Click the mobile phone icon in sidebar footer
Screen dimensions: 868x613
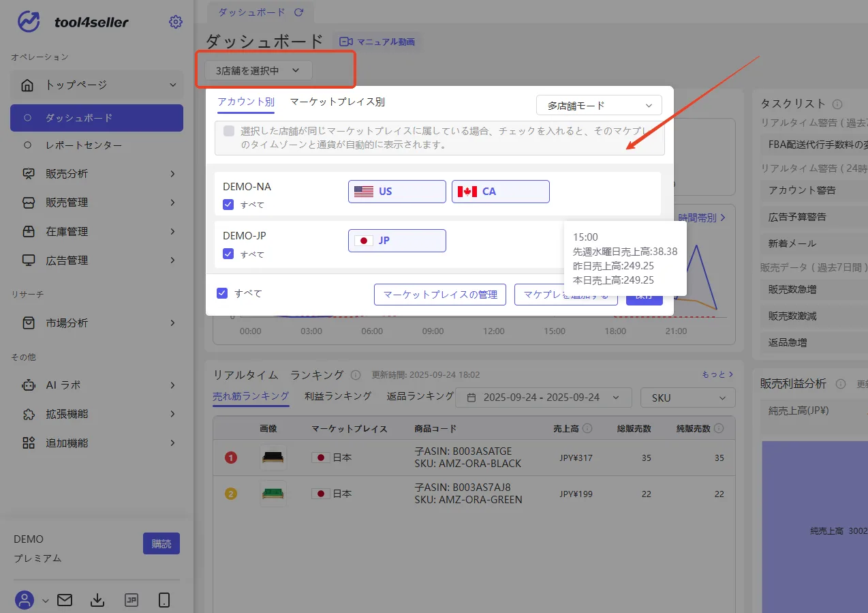pyautogui.click(x=164, y=600)
